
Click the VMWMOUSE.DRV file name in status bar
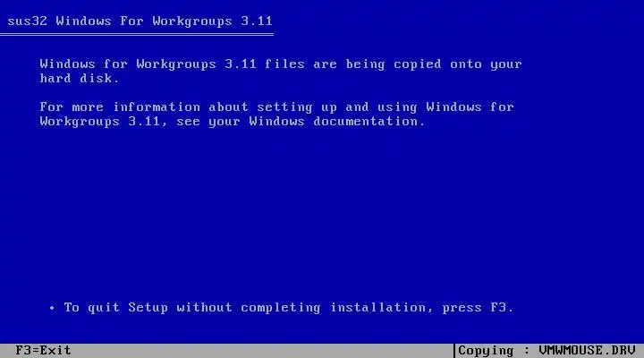click(x=587, y=351)
